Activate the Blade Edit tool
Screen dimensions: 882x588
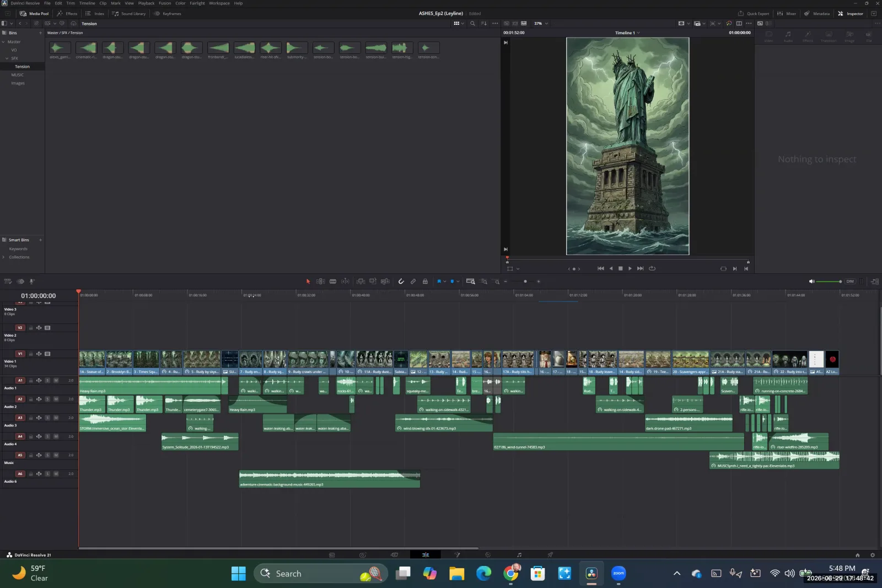pyautogui.click(x=333, y=282)
